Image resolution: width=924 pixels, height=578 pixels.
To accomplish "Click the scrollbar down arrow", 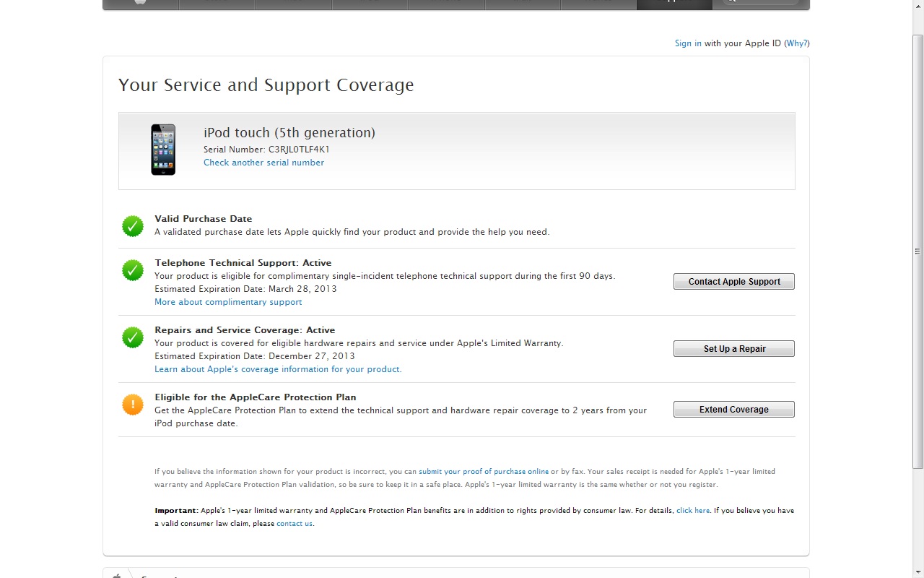I will (918, 572).
